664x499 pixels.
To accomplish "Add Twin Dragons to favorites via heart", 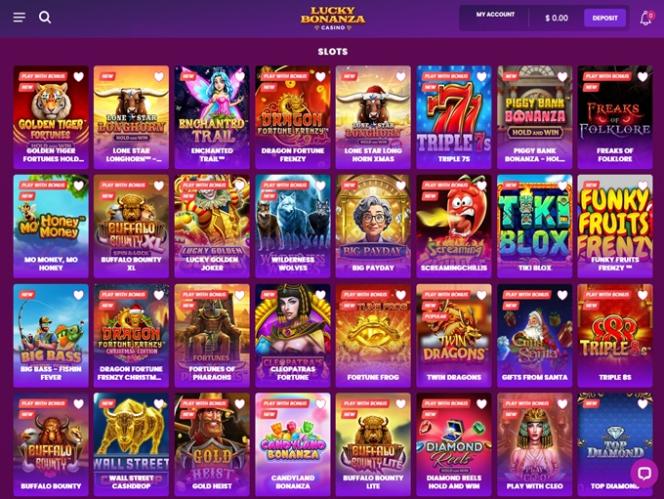I will point(481,295).
